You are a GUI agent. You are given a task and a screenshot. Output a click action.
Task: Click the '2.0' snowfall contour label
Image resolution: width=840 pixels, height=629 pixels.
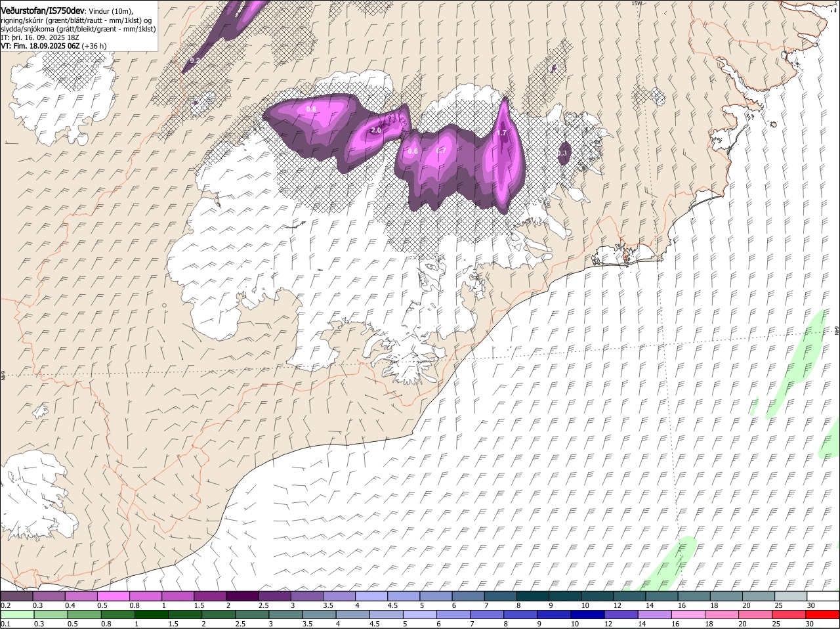pos(376,131)
